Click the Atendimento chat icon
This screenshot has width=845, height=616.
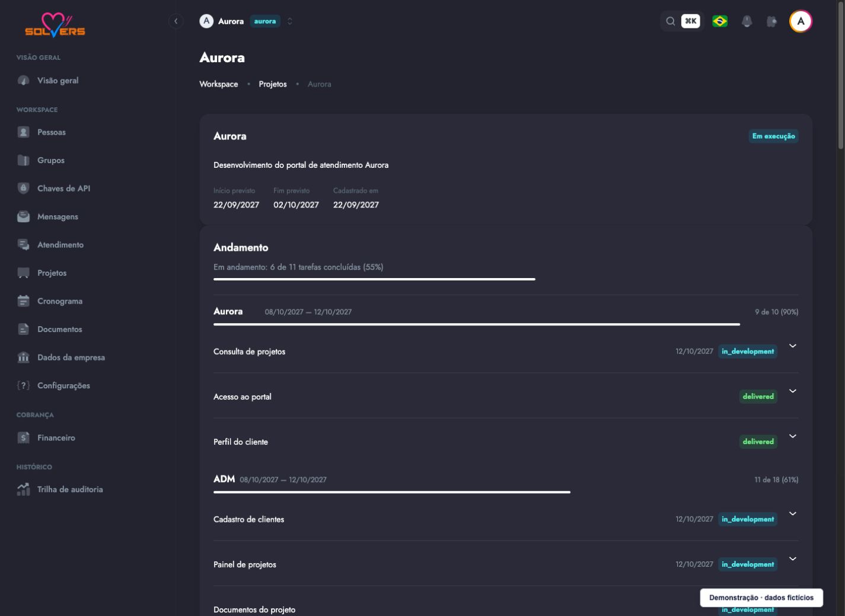pyautogui.click(x=23, y=244)
